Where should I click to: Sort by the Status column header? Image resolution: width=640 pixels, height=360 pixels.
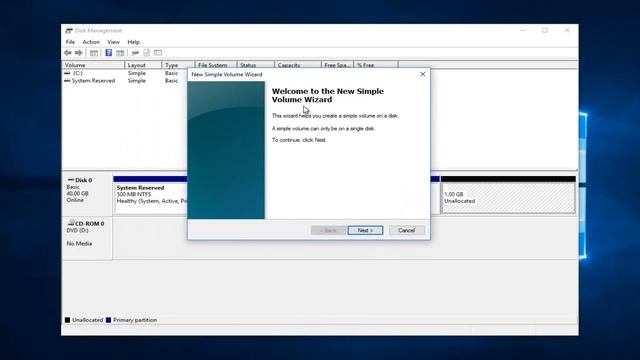click(x=256, y=65)
